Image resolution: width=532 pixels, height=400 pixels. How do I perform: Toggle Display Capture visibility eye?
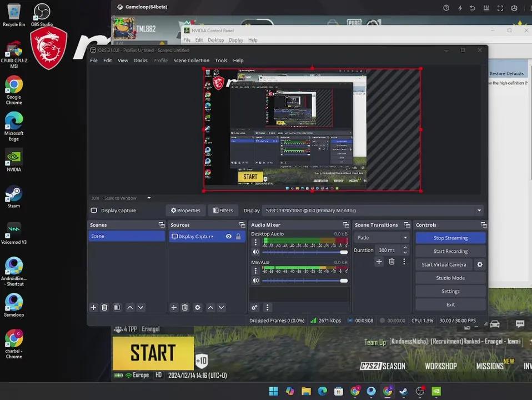tap(229, 236)
